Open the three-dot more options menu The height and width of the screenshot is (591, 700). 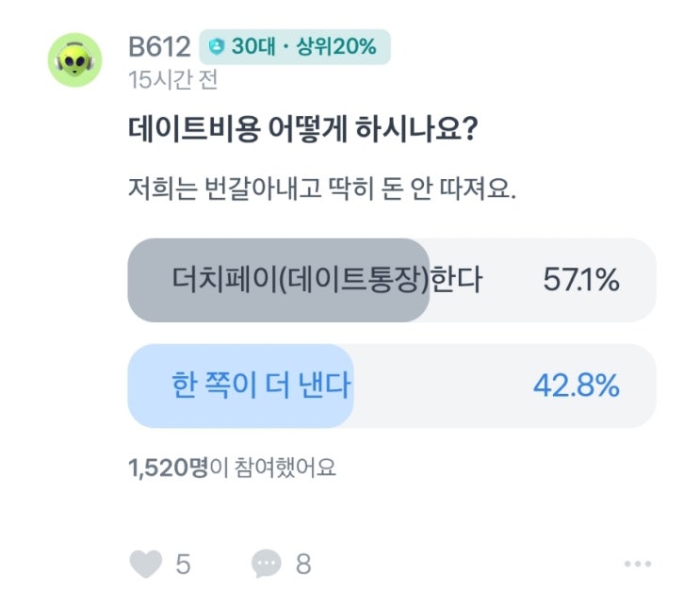(637, 564)
